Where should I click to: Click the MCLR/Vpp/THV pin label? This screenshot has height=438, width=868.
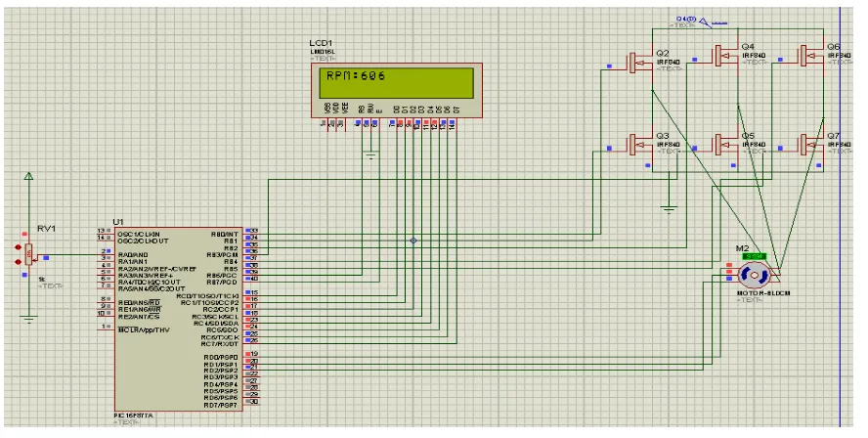[x=144, y=330]
